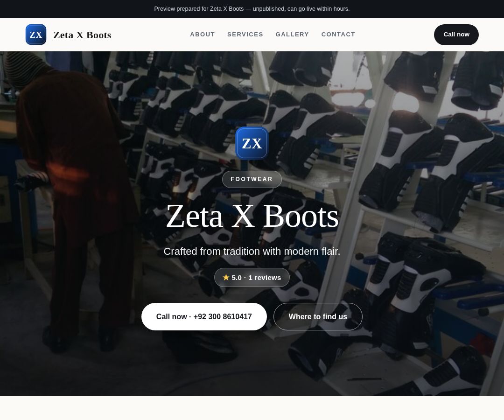Click the Where to find us button

point(318,316)
